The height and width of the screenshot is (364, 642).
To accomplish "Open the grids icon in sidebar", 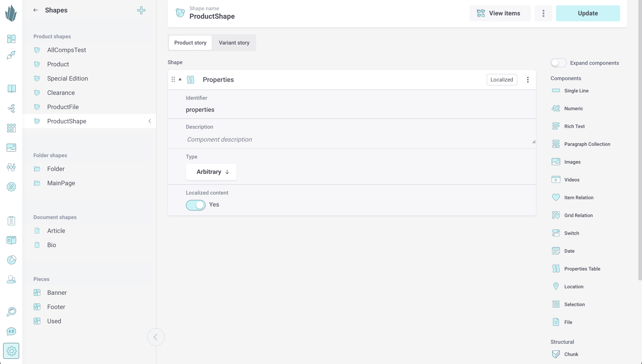I will 11,128.
